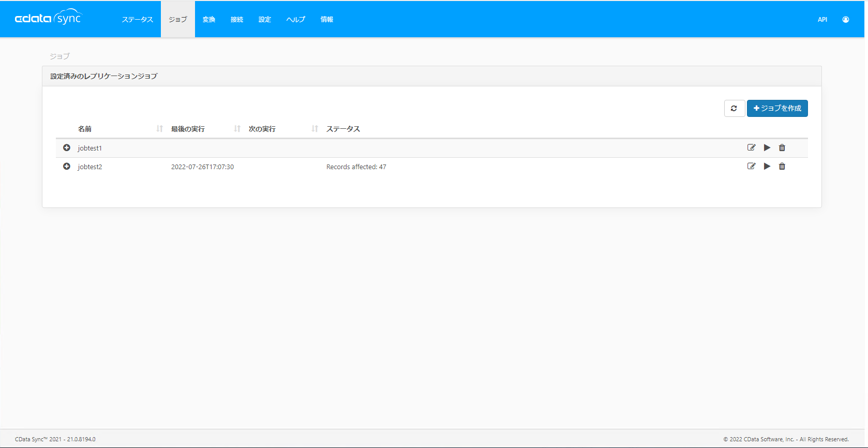Click the jobtest1 job name
This screenshot has height=448, width=868.
[90, 148]
